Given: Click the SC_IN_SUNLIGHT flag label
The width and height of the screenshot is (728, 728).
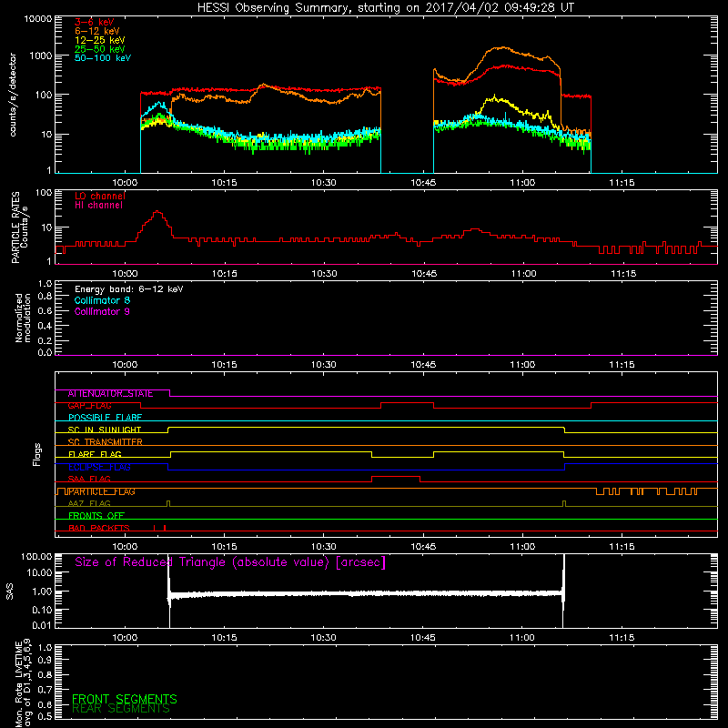Looking at the screenshot, I should coord(105,430).
